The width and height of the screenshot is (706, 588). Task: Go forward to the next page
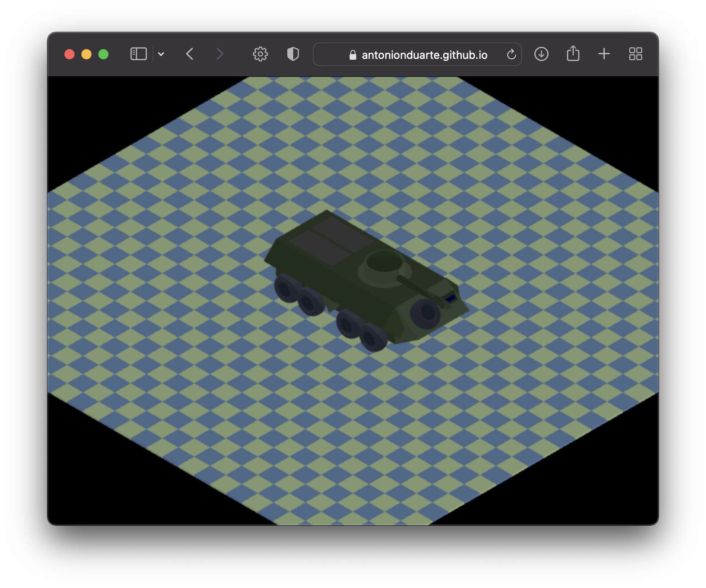click(219, 54)
